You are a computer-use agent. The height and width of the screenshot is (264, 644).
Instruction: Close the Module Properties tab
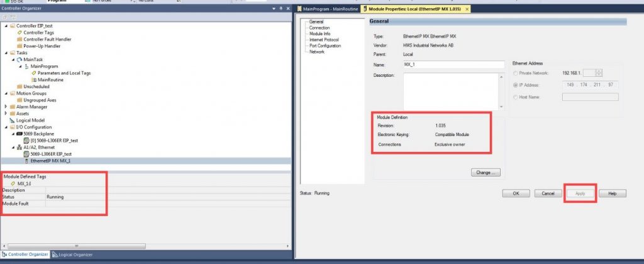[467, 9]
